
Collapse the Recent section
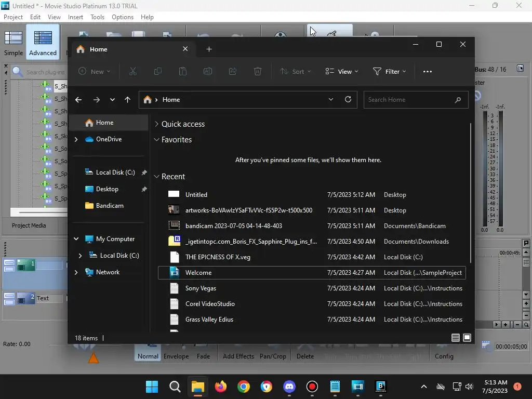point(156,177)
